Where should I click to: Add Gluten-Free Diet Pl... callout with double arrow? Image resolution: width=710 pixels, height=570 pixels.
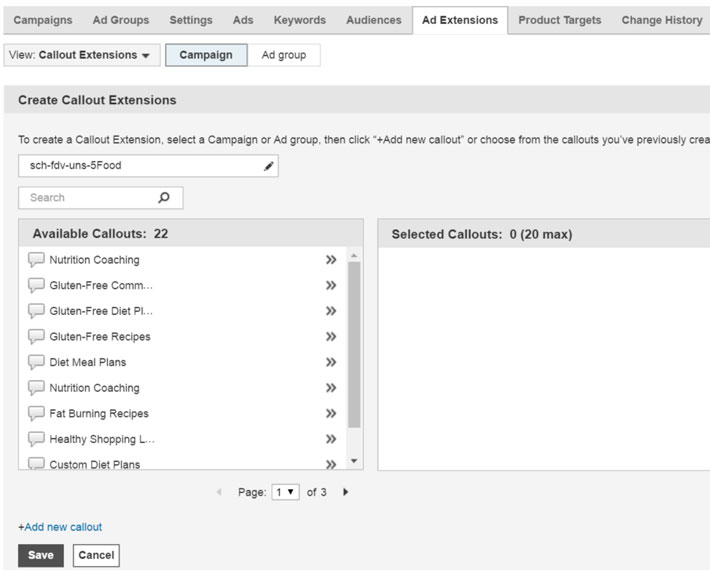(331, 311)
